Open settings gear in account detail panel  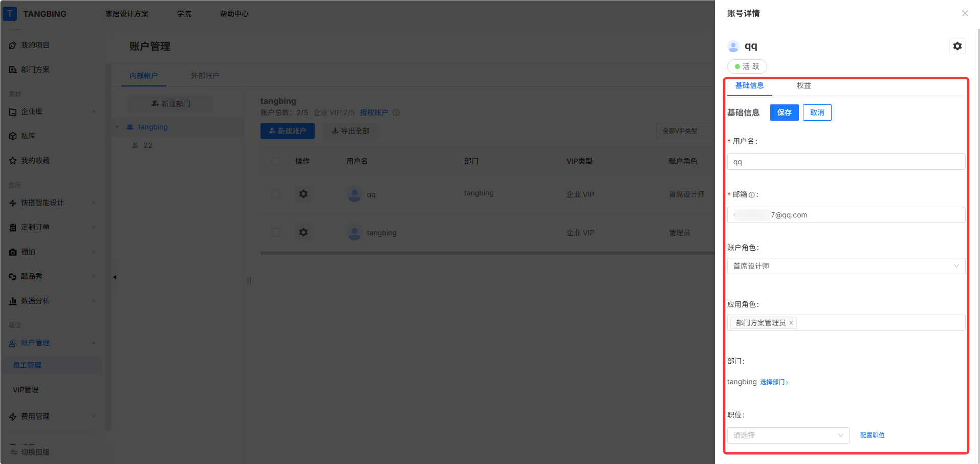[957, 46]
